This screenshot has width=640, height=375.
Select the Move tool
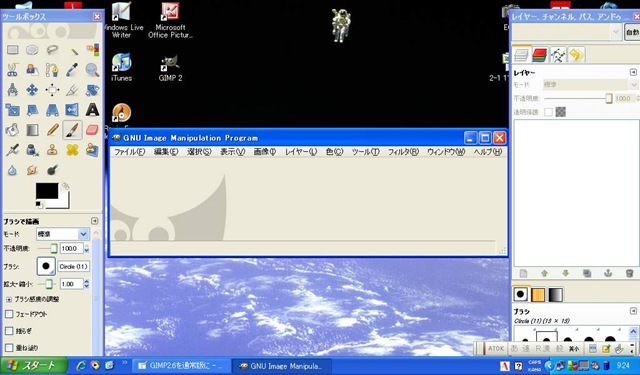32,90
